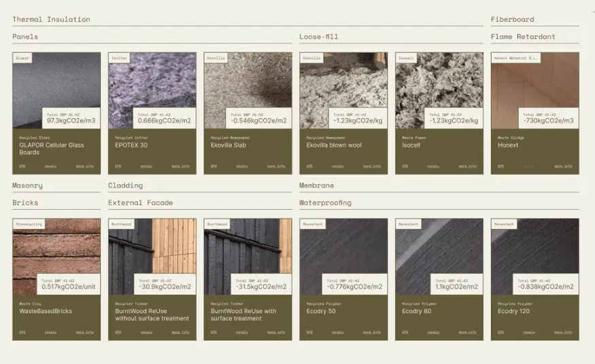This screenshot has height=364, width=595.
Task: Click the -730kgCO2e/m3 GWP value
Action: pos(548,121)
